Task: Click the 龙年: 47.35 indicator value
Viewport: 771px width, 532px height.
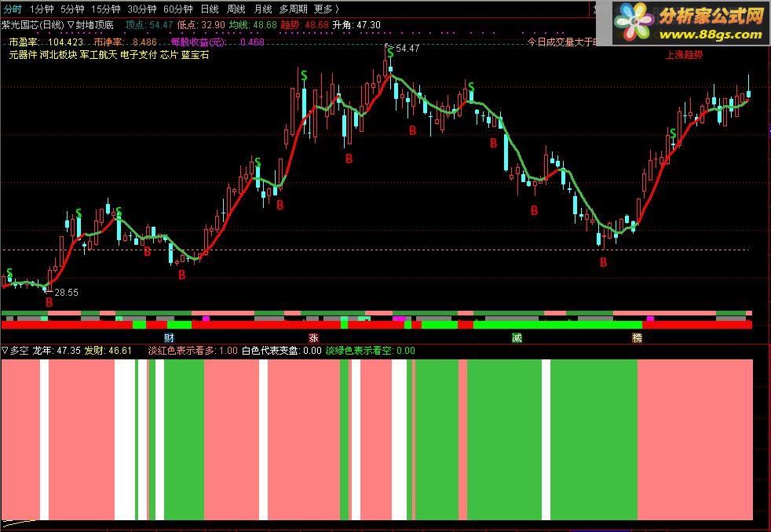Action: click(57, 351)
